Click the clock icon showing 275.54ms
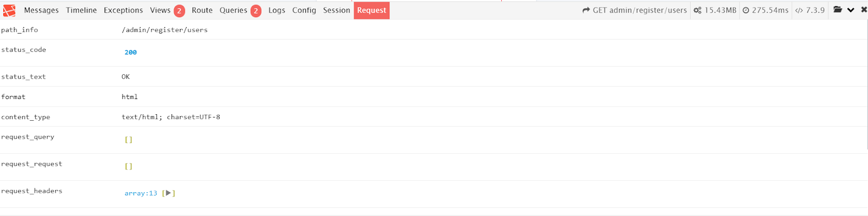This screenshot has width=868, height=216. tap(746, 10)
